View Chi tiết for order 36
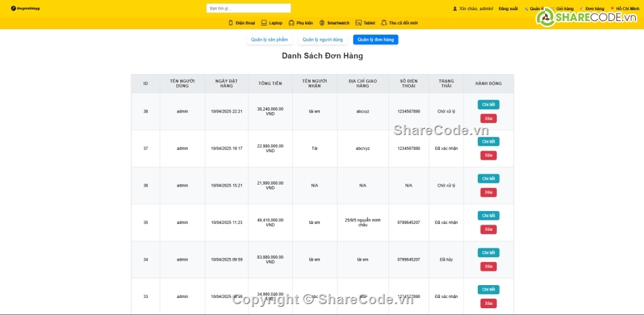Screen dimensions: 644x315 (488, 179)
